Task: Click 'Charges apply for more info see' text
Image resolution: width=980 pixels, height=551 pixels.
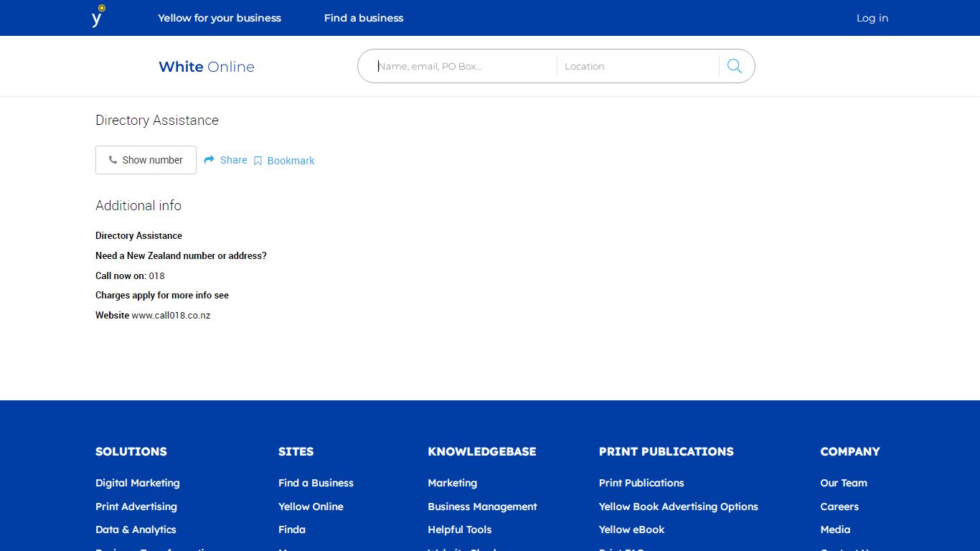Action: pos(162,295)
